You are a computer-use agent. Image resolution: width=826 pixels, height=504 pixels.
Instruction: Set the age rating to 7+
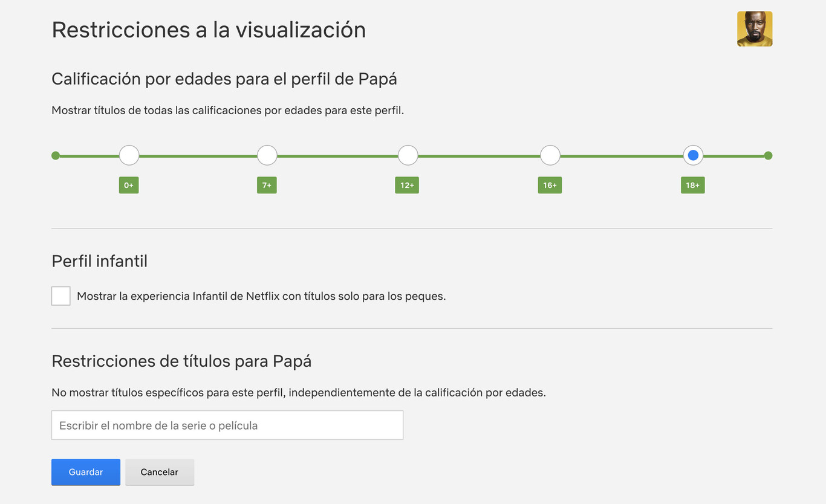click(267, 155)
